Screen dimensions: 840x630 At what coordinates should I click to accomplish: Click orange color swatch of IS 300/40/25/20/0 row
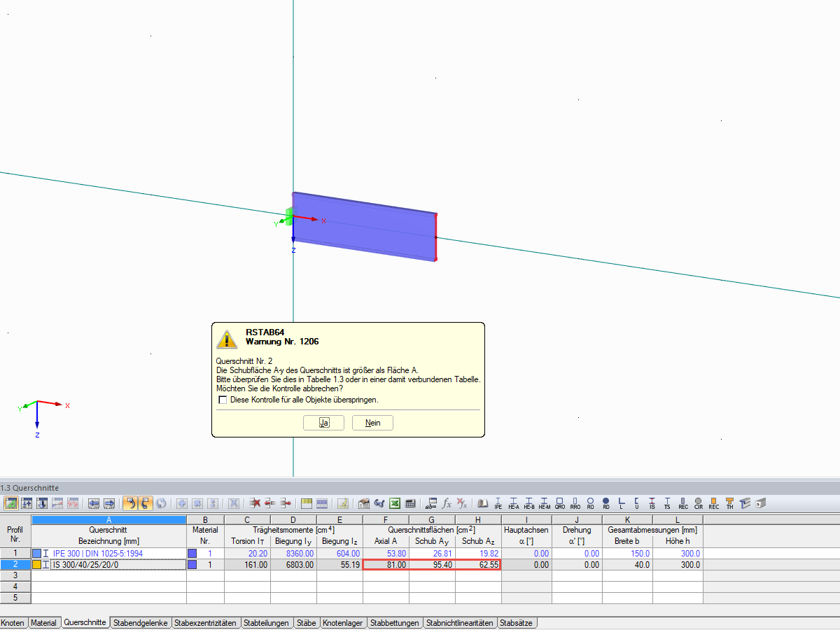(37, 565)
